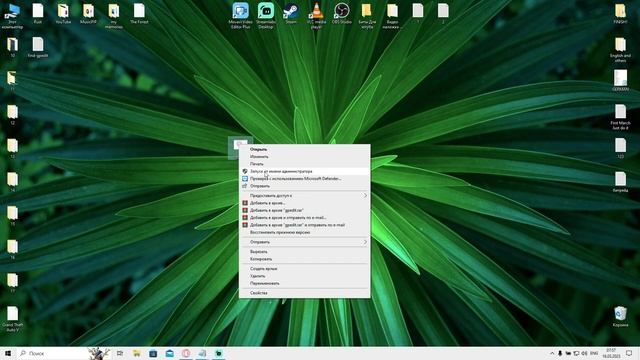Open the notification center icon
This screenshot has height=360, width=640.
pos(629,353)
